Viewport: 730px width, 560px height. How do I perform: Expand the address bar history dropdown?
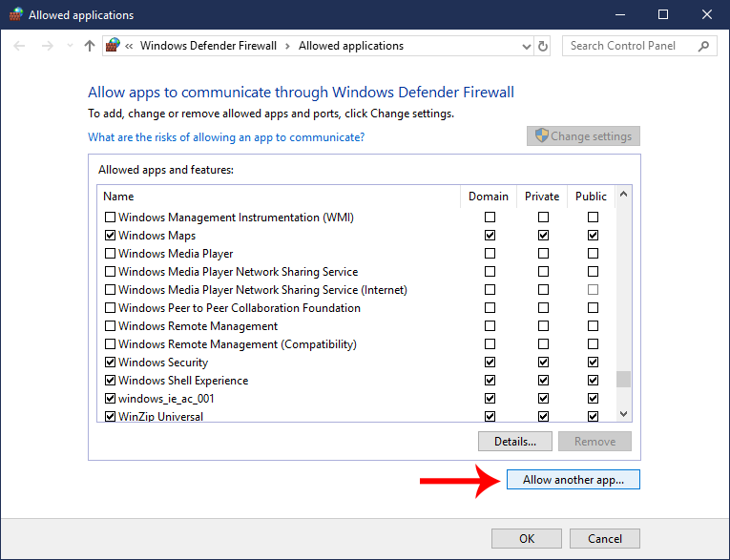tap(526, 46)
